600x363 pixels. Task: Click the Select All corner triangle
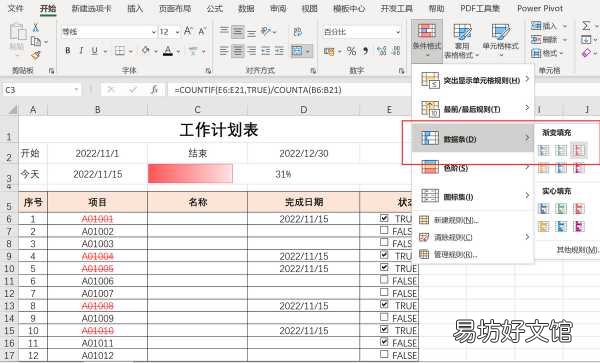point(13,110)
